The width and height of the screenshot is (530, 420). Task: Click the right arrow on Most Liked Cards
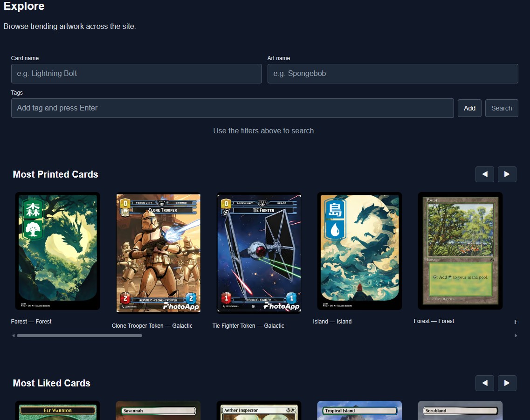507,383
